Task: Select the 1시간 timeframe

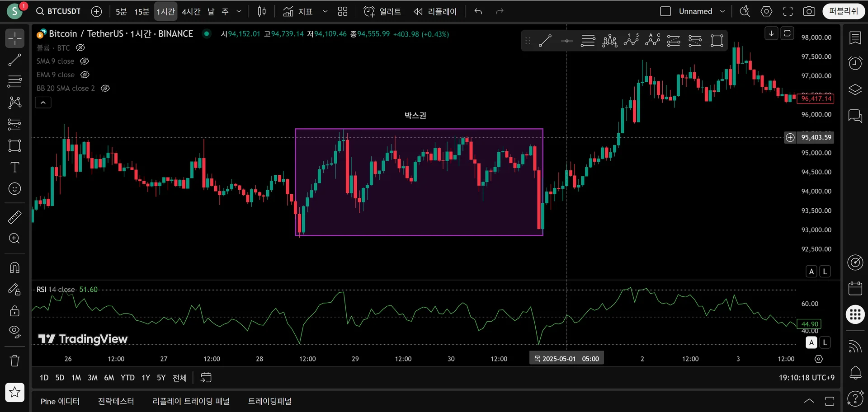Action: (x=165, y=11)
